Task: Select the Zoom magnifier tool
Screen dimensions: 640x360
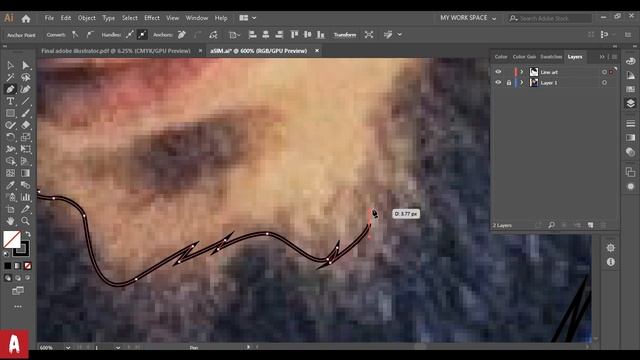Action: (25, 221)
